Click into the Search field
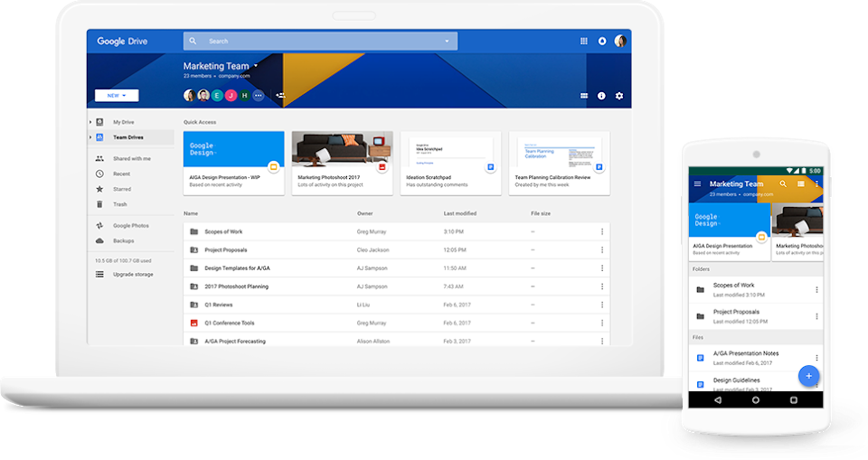This screenshot has height=460, width=868. click(320, 41)
